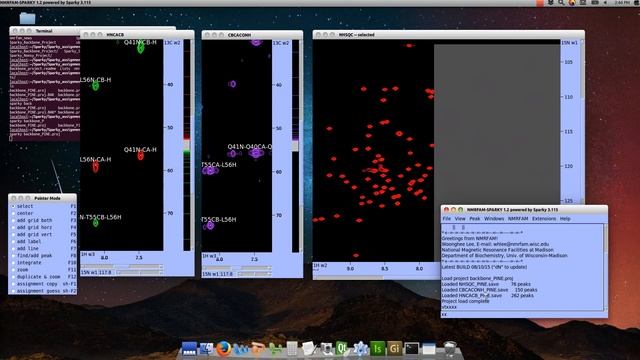Open the green 'Is' dock icon
The height and width of the screenshot is (360, 640).
(378, 349)
